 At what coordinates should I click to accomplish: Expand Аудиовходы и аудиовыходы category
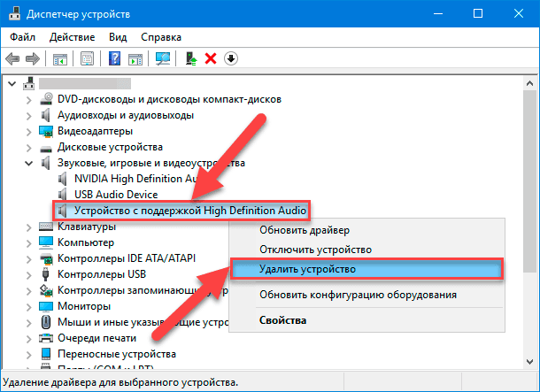click(x=29, y=116)
